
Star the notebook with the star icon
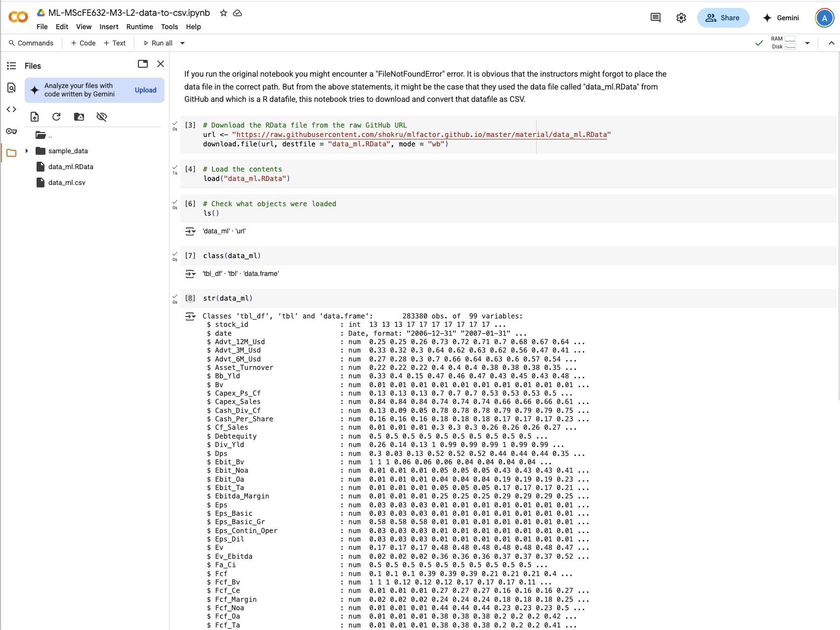click(x=223, y=13)
